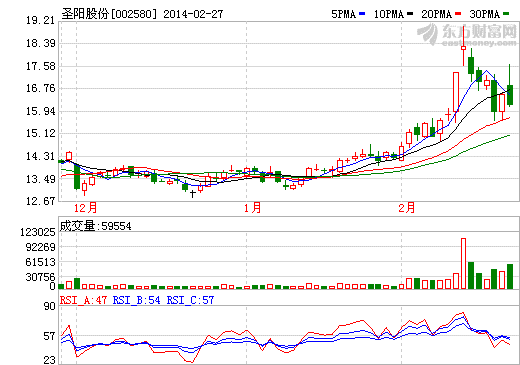Viewport: 520px width, 365px height.
Task: Select the 30PMA legend label
Action: 485,14
